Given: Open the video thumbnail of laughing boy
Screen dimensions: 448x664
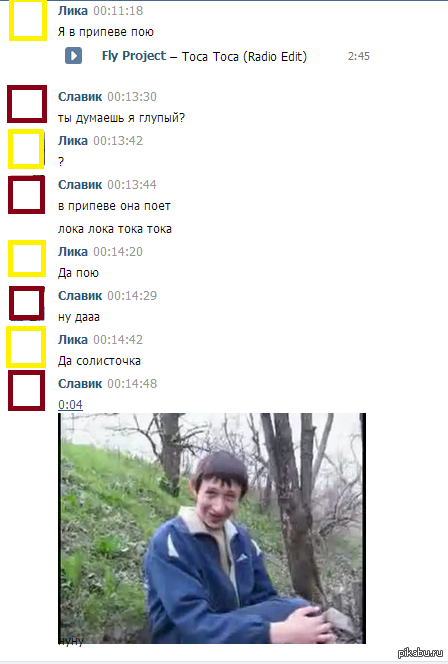Looking at the screenshot, I should click(212, 528).
